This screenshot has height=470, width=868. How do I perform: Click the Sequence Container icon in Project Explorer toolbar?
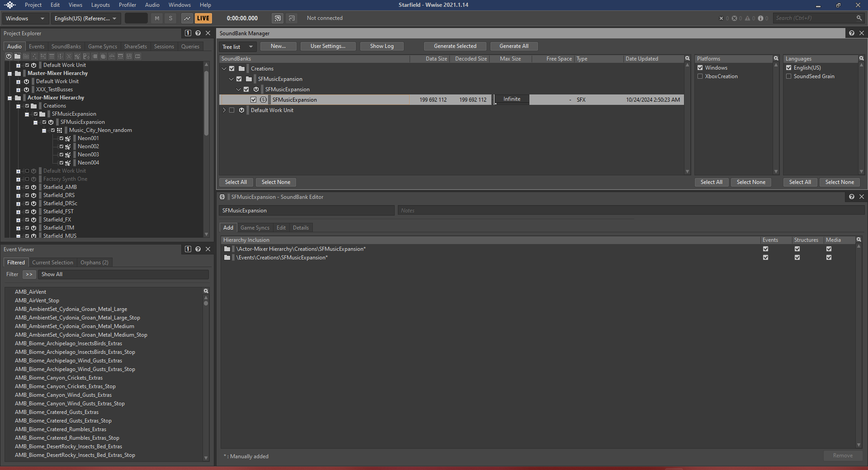coord(52,56)
